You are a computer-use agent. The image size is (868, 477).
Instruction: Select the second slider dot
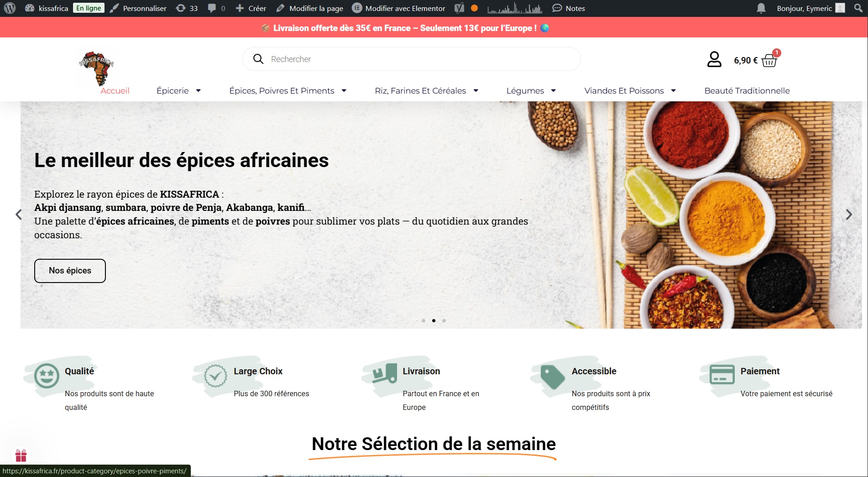coord(434,320)
